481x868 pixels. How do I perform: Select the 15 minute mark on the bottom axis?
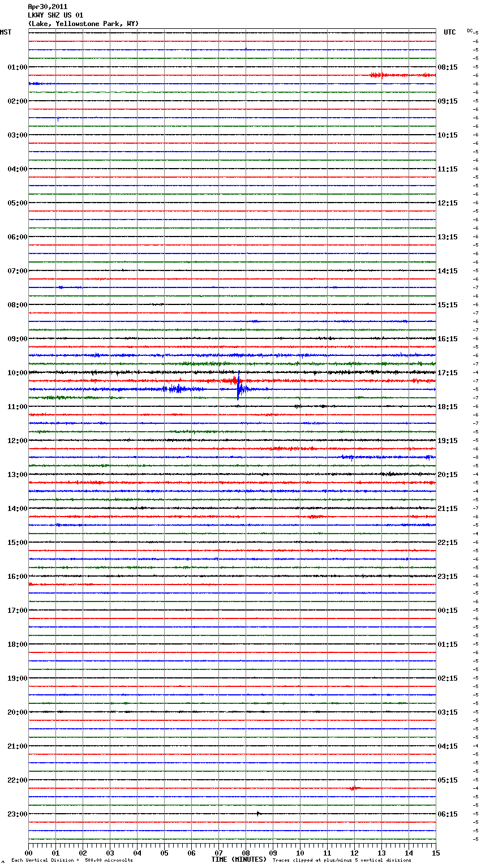pyautogui.click(x=435, y=853)
